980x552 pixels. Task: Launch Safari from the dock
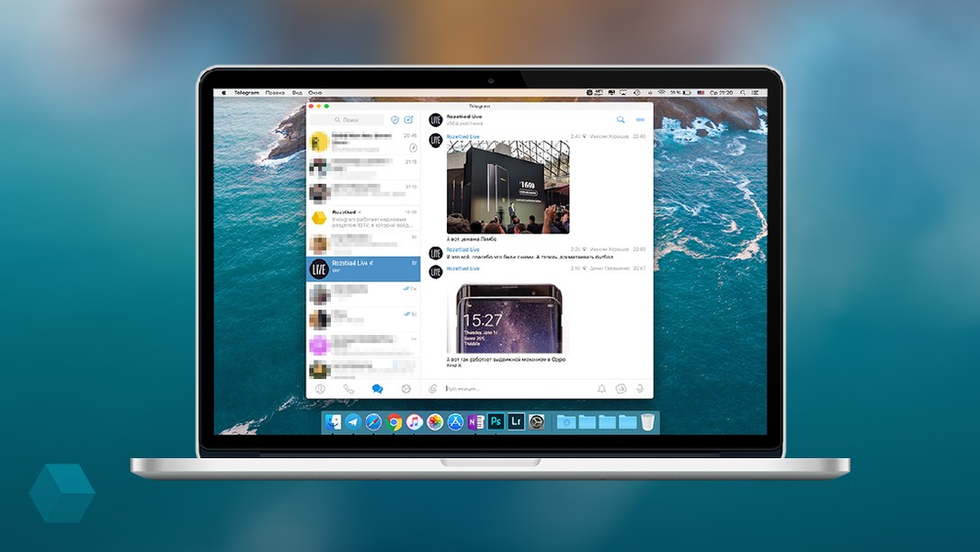point(373,422)
